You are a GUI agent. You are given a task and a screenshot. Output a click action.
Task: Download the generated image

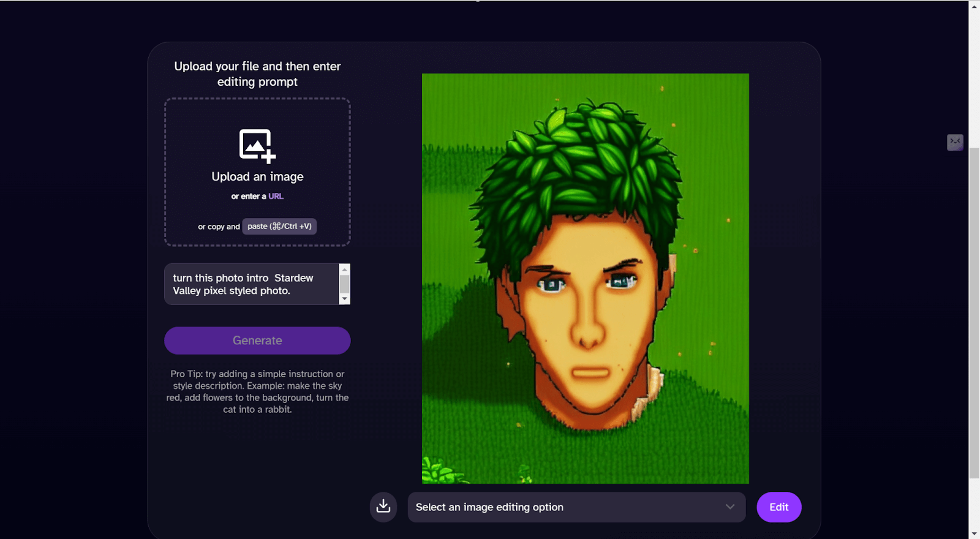(x=383, y=507)
